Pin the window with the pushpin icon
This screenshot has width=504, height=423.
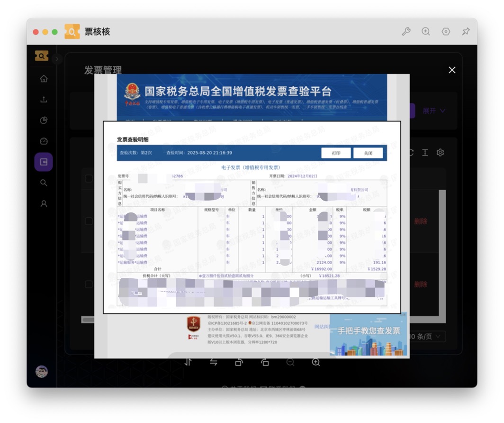click(x=466, y=31)
